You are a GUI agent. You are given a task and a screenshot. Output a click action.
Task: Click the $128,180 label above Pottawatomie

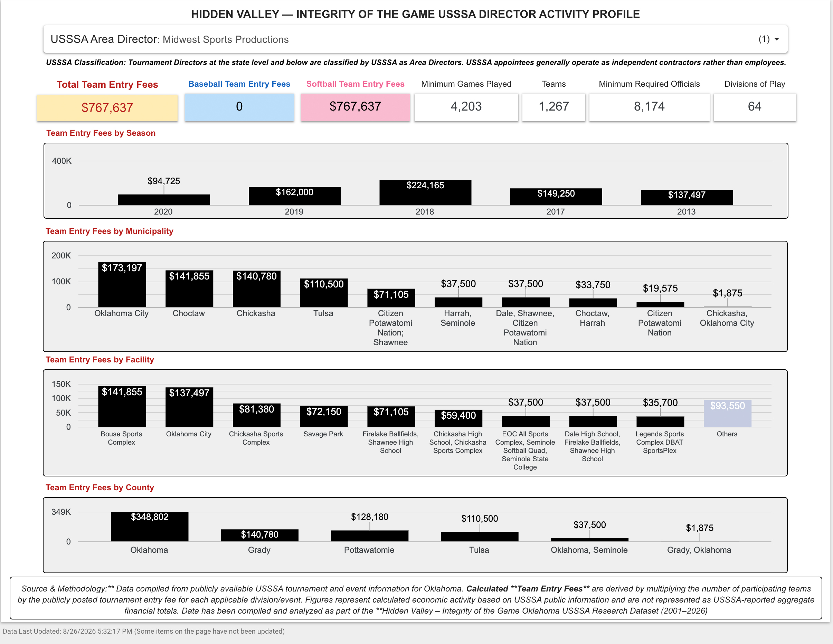370,517
